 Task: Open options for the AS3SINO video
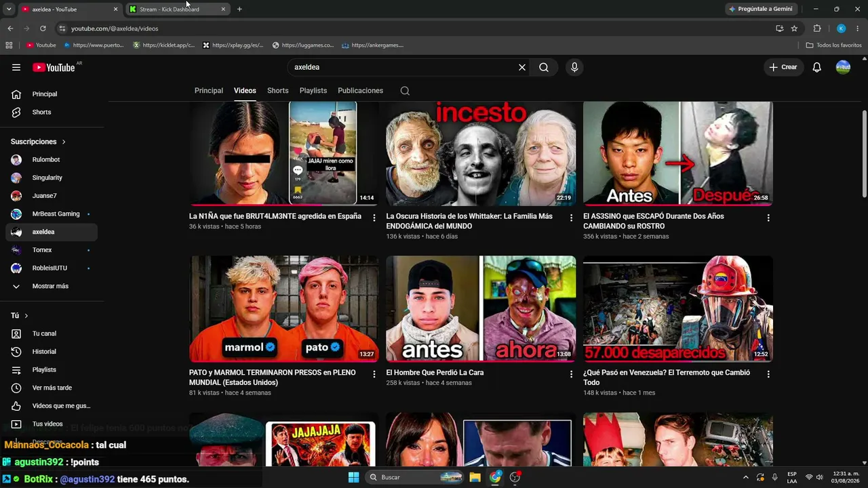click(x=768, y=218)
